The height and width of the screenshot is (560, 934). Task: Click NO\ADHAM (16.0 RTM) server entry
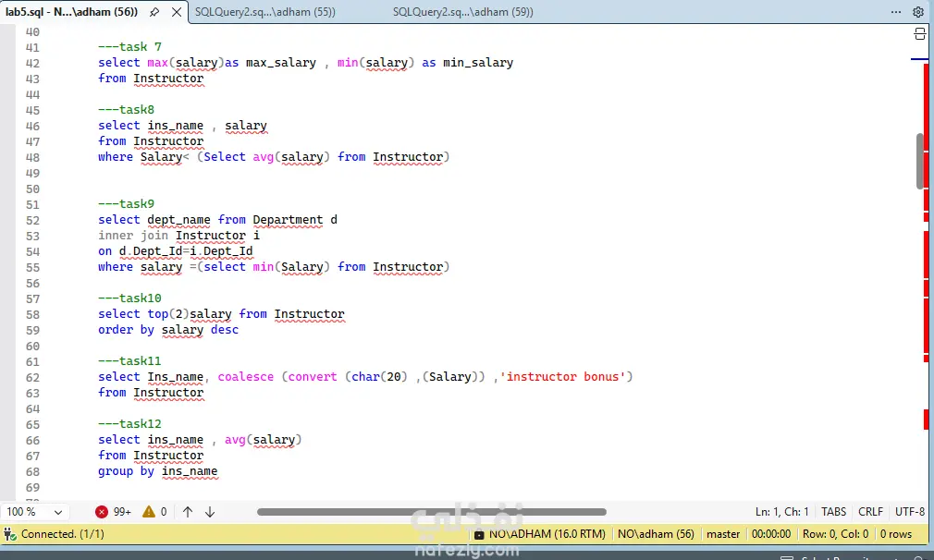(x=547, y=534)
